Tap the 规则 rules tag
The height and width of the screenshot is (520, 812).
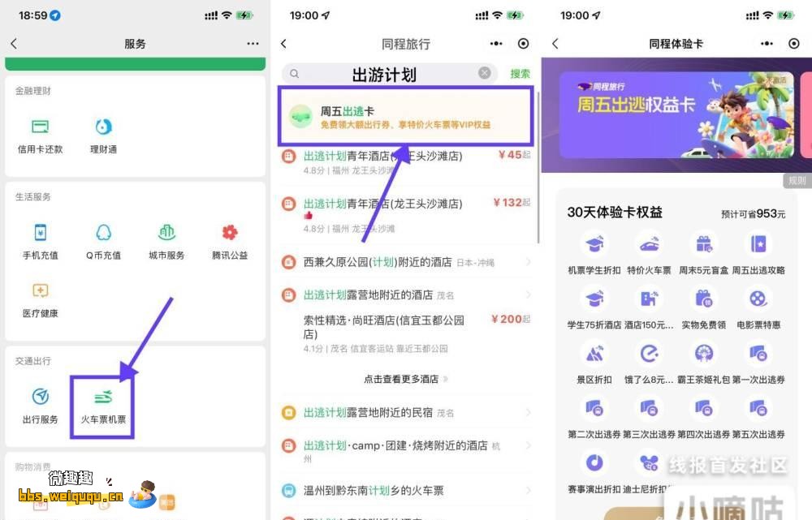797,181
